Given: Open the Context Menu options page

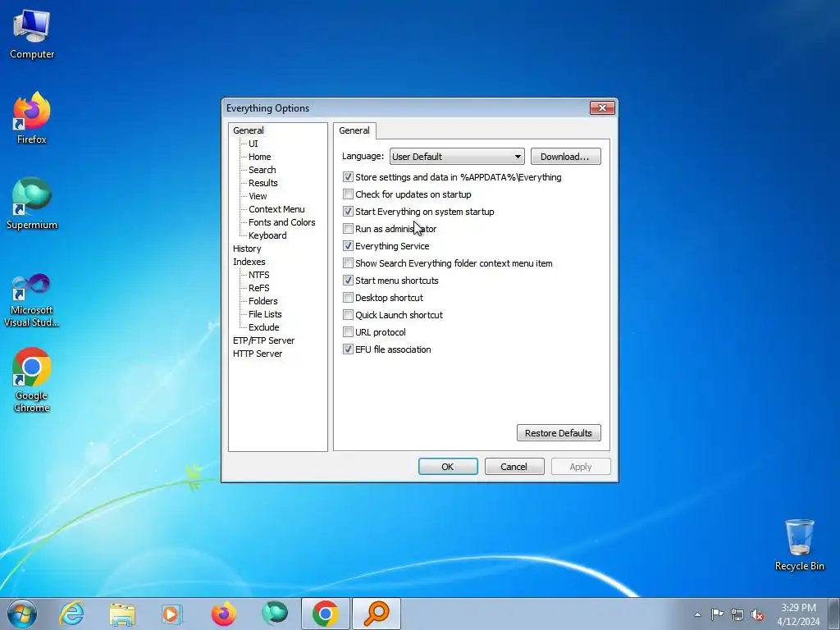Looking at the screenshot, I should pyautogui.click(x=276, y=209).
